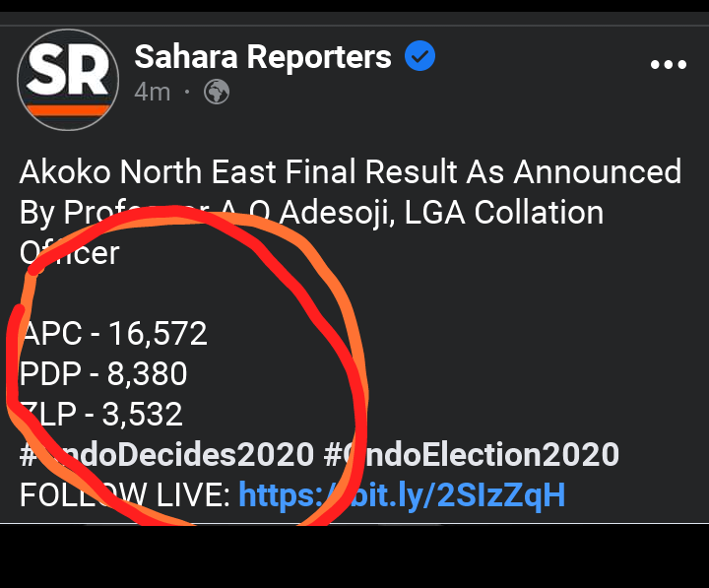This screenshot has width=709, height=588.
Task: Open the Sahara Reporters profile logo
Action: (x=66, y=80)
